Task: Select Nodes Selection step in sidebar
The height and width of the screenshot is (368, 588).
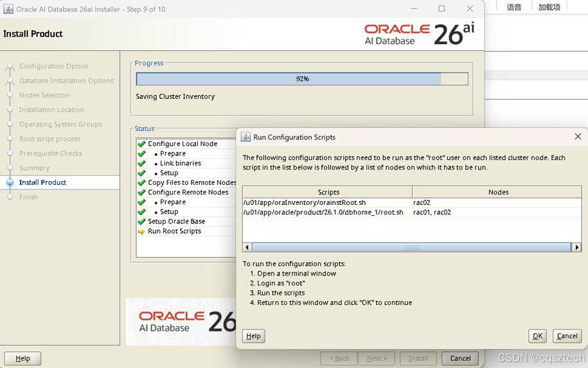Action: (x=44, y=95)
